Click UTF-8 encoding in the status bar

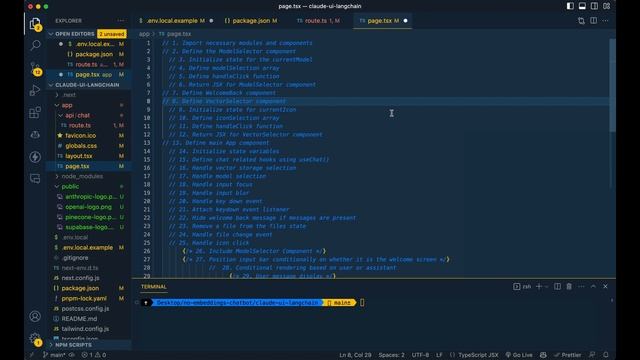420,355
